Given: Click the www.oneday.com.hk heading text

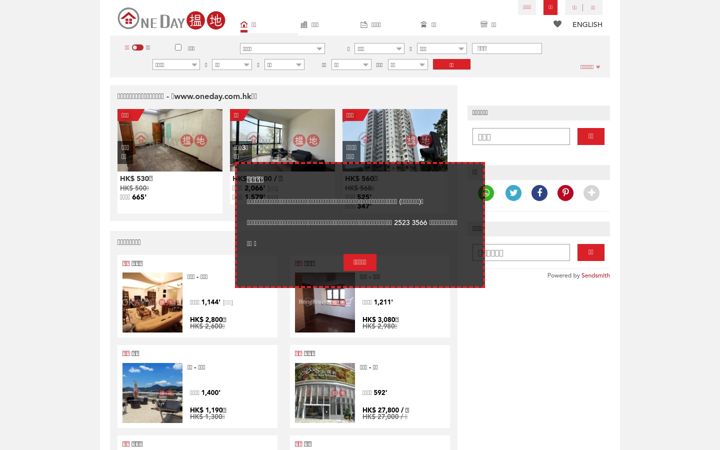Looking at the screenshot, I should (x=212, y=96).
